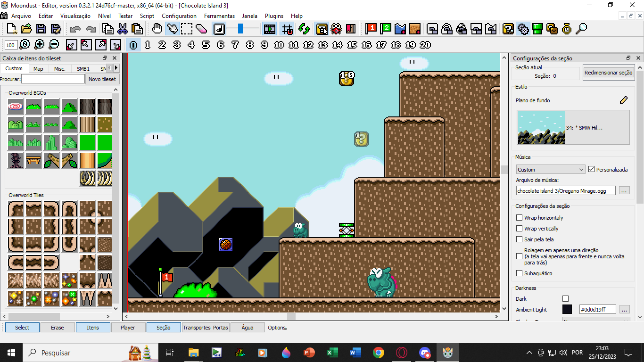Click the gold stopwatch icon
The height and width of the screenshot is (362, 644).
point(567,29)
